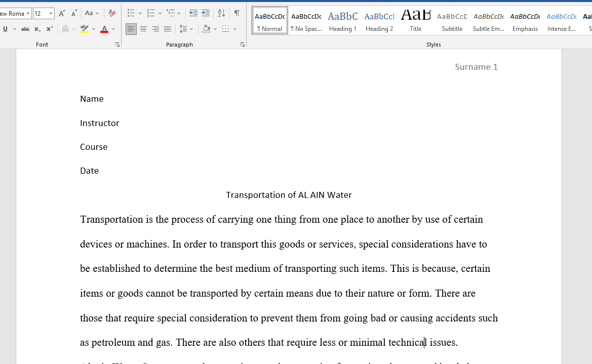Click the Date line
592x364 pixels.
coord(90,171)
